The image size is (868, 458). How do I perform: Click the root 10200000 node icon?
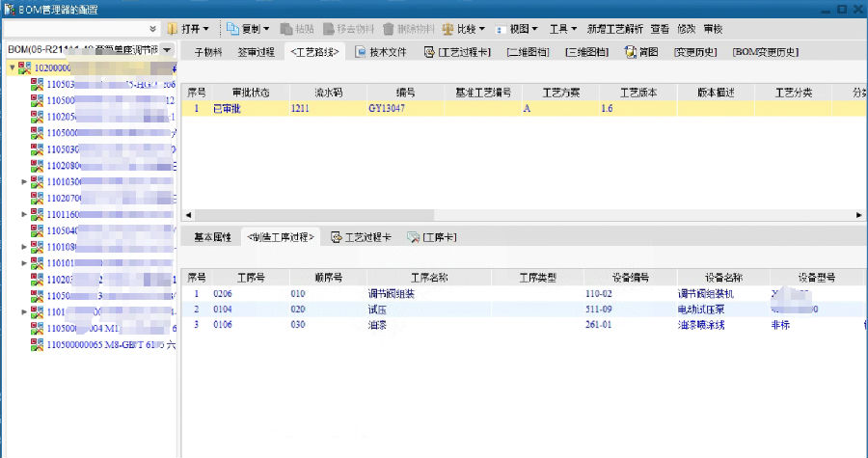[24, 67]
